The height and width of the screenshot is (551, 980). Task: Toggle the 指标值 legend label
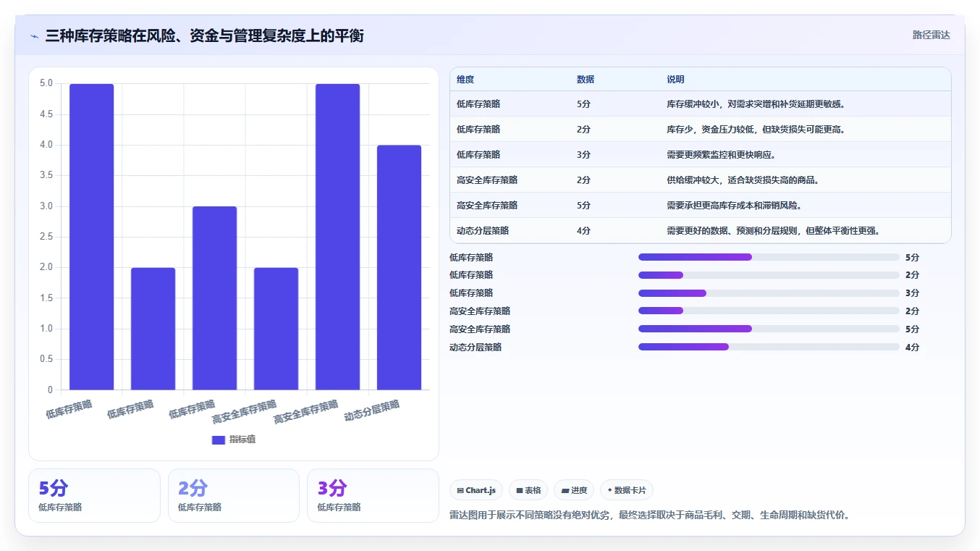[242, 440]
